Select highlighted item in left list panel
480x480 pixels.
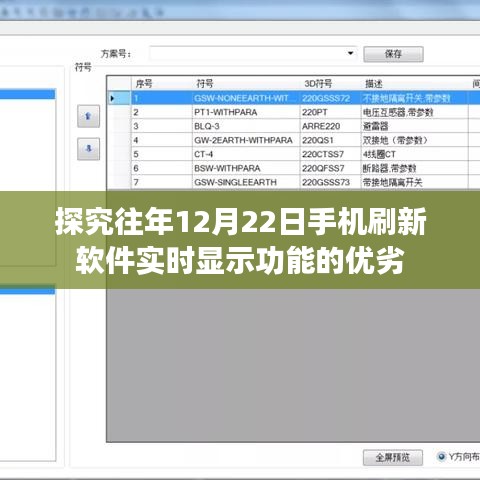point(27,94)
